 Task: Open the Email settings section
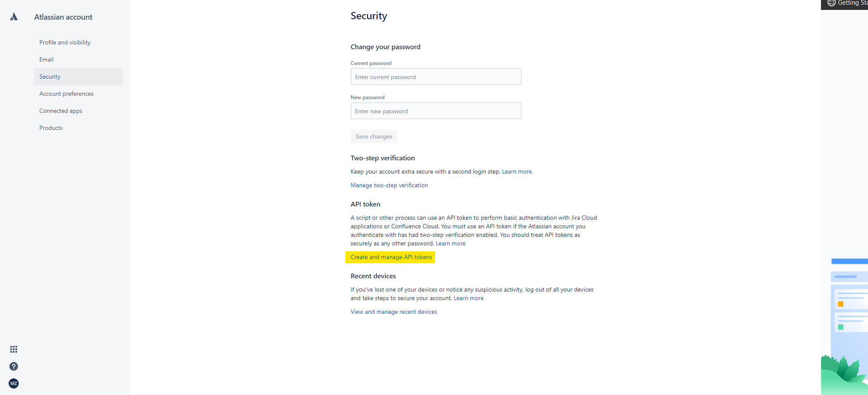pyautogui.click(x=46, y=59)
